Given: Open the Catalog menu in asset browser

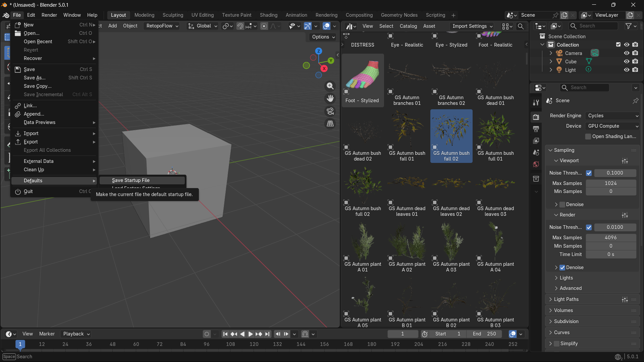Looking at the screenshot, I should click(408, 26).
